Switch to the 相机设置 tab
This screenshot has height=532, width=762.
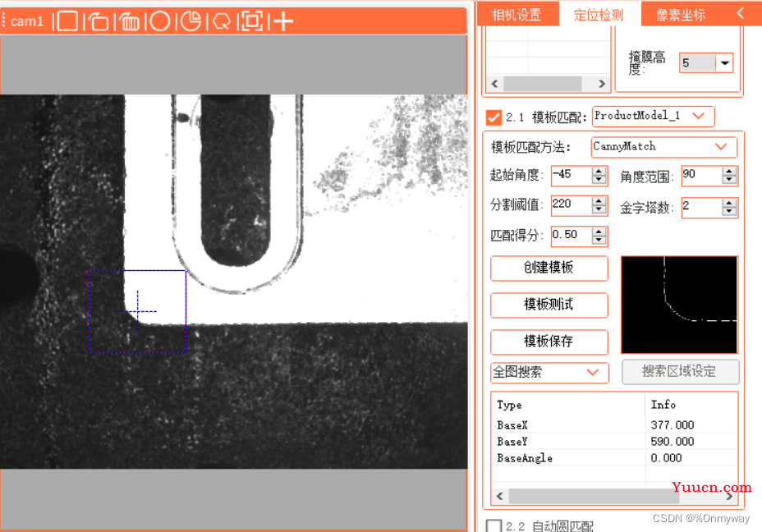click(x=516, y=14)
